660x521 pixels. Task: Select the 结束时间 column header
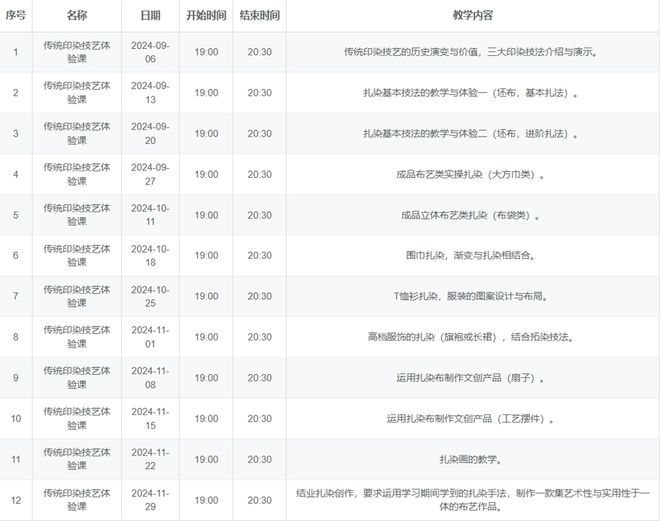(x=259, y=17)
